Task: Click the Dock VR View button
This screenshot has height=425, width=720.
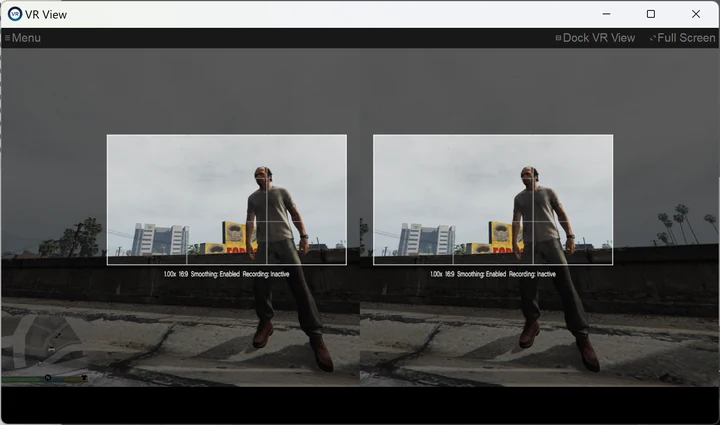Action: 595,38
